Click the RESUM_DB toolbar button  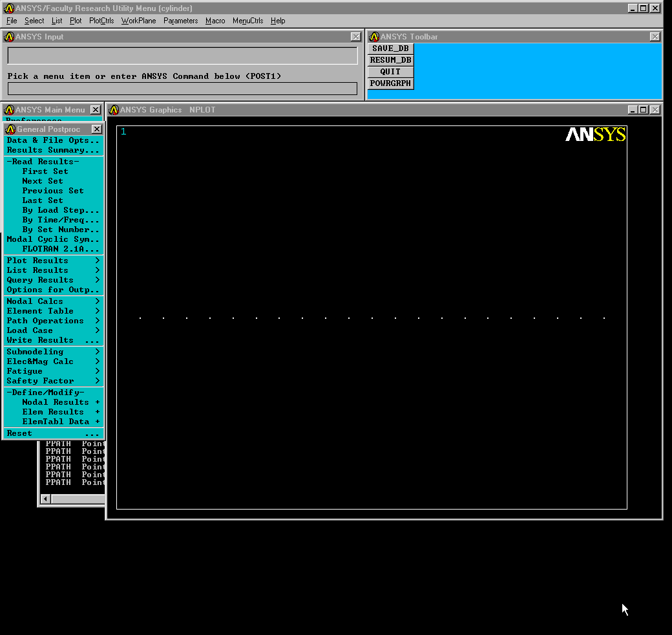[390, 60]
